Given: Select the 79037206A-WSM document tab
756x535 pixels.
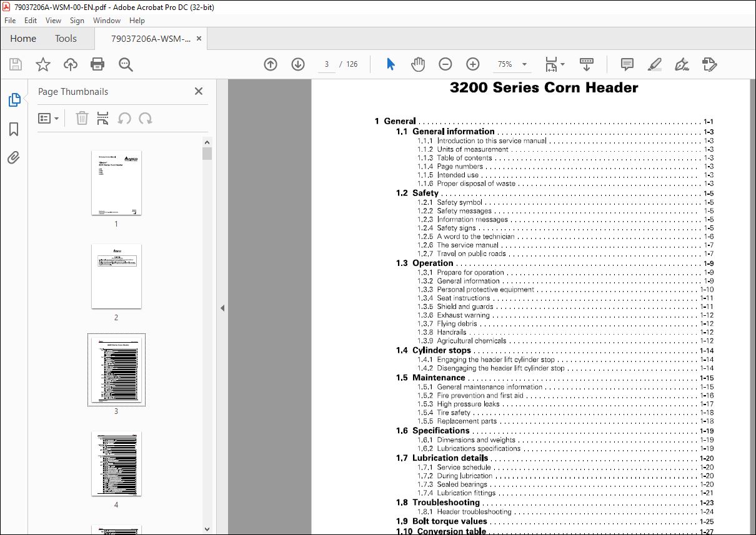Looking at the screenshot, I should (x=151, y=39).
